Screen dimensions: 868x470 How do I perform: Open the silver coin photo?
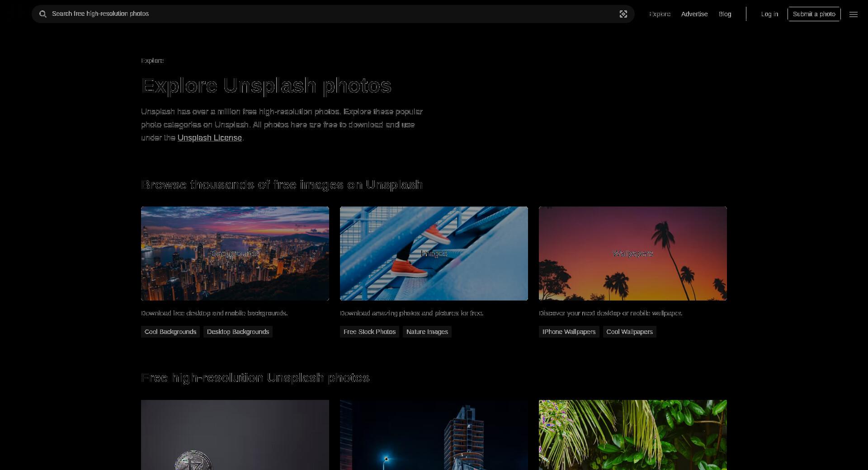coord(235,435)
